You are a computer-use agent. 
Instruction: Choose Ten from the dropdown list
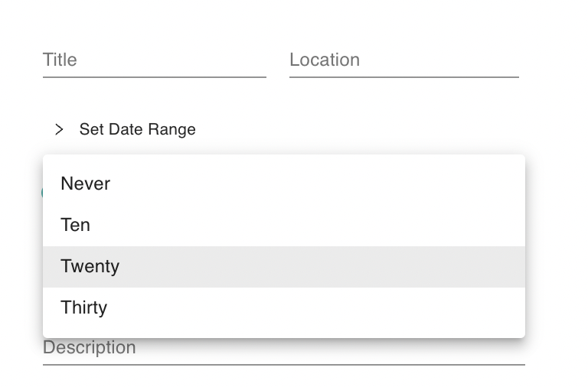[76, 225]
